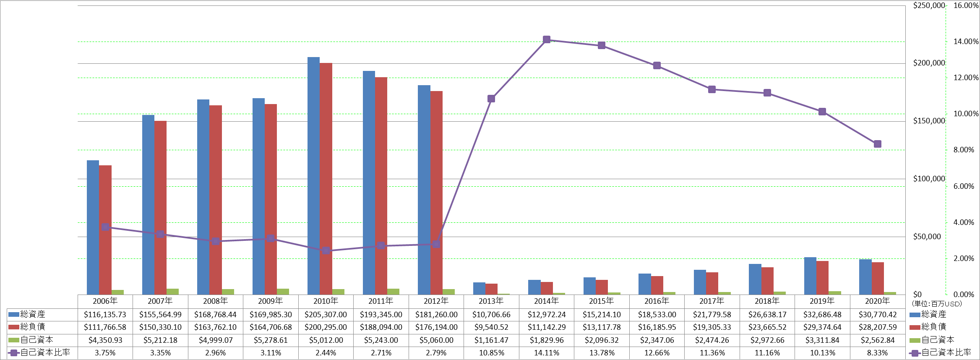Click the $28,207.59 cell
The image size is (980, 360).
pyautogui.click(x=877, y=327)
